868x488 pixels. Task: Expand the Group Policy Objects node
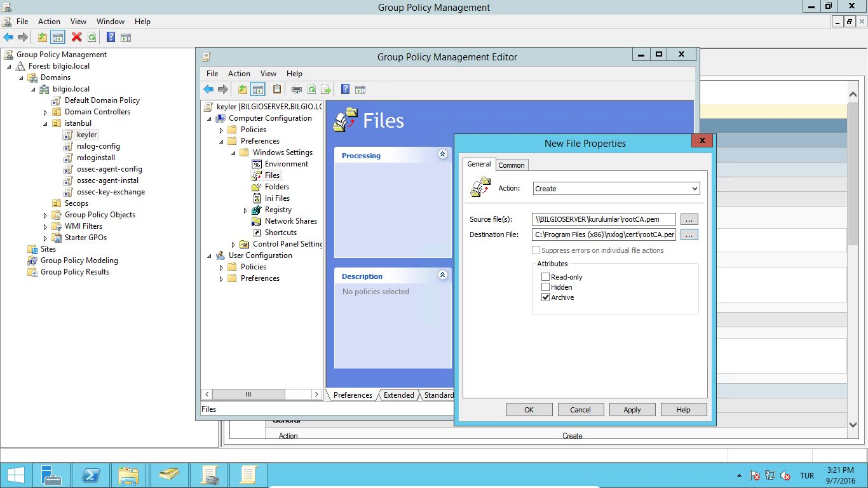(45, 215)
